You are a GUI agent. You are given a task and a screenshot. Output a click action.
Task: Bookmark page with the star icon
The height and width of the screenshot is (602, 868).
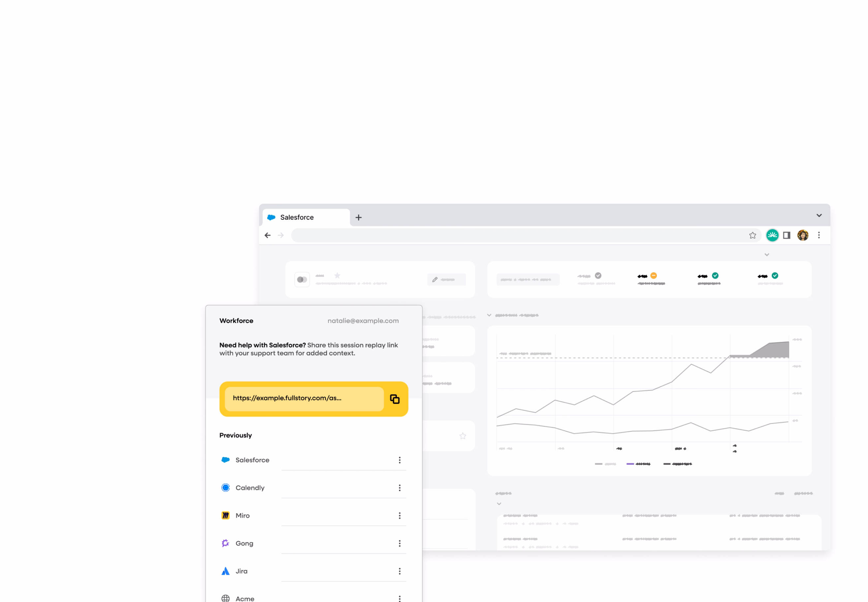coord(752,235)
